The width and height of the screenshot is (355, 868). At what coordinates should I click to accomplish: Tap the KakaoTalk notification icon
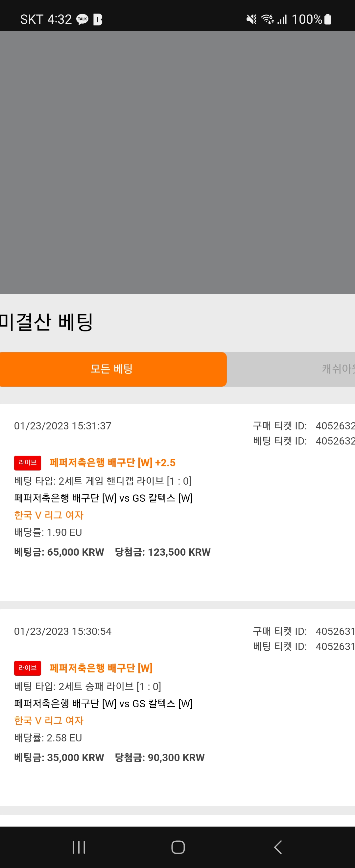83,19
